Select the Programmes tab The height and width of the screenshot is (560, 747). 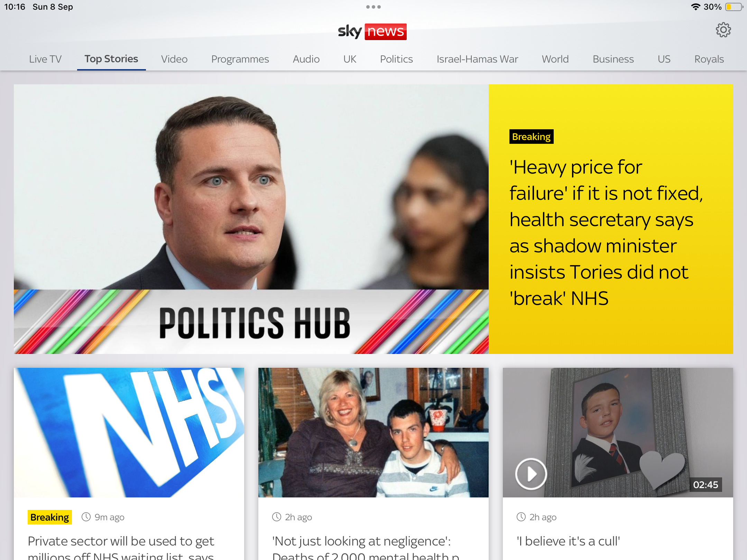click(x=240, y=59)
